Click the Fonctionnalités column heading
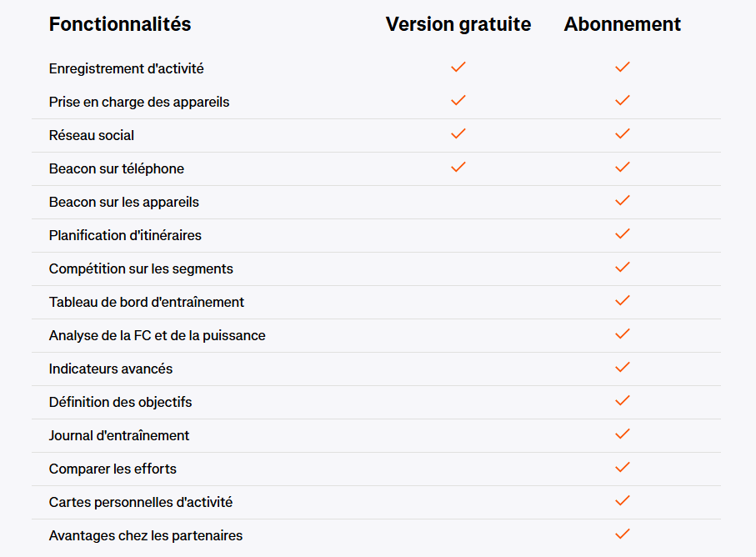Screen dimensions: 756x557 120,24
